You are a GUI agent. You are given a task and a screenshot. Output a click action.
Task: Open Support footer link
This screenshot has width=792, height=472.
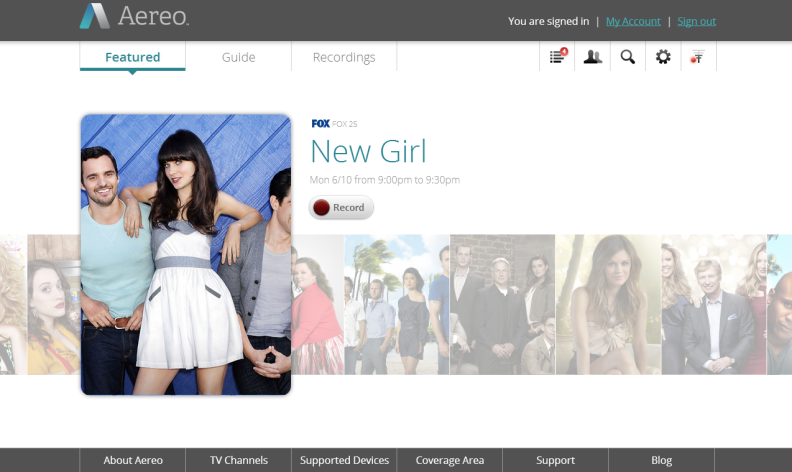click(555, 460)
